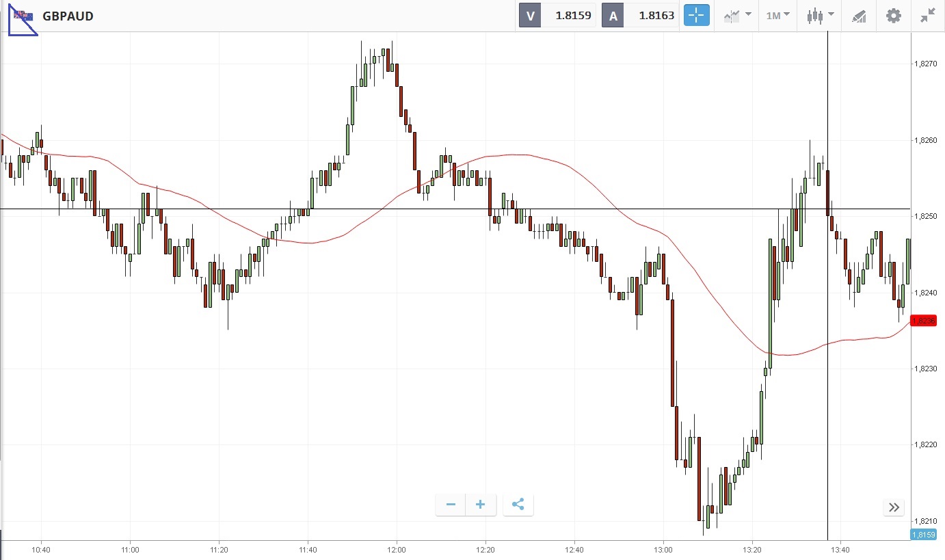Toggle the crosshair cursor button

696,15
